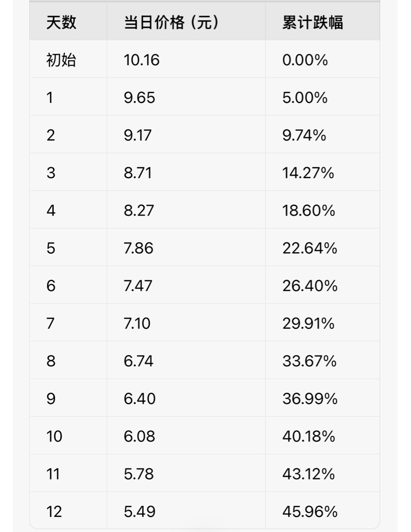Click the 14.27% cumulative drop value
The height and width of the screenshot is (532, 411).
[308, 173]
